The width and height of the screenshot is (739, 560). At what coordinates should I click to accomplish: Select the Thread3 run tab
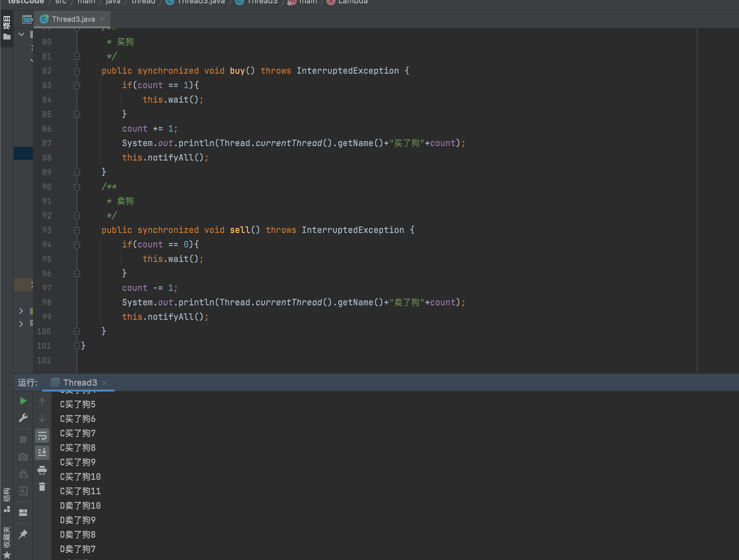pyautogui.click(x=80, y=383)
